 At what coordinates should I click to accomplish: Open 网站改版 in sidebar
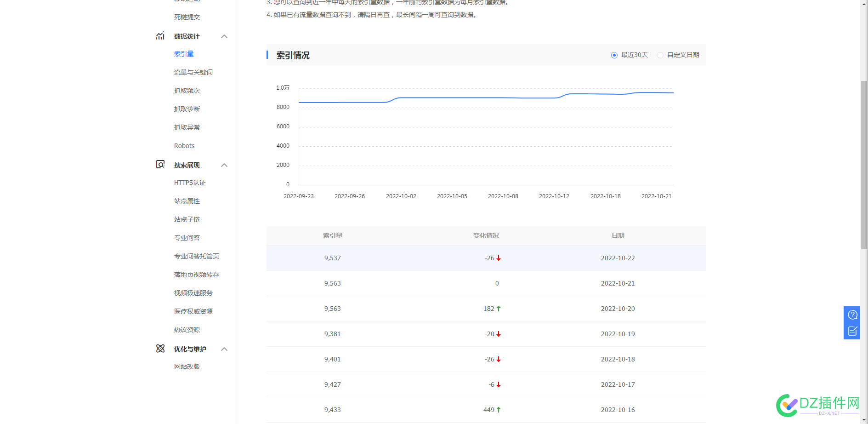187,367
